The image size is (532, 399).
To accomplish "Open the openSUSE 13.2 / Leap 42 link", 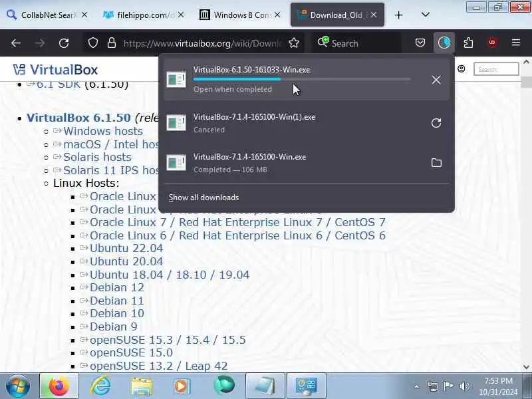I will tap(158, 366).
